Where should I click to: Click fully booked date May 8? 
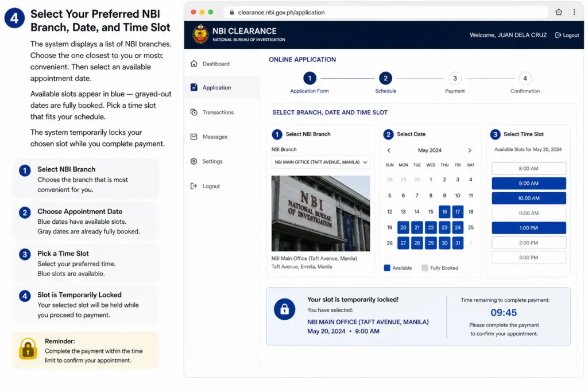tap(431, 196)
